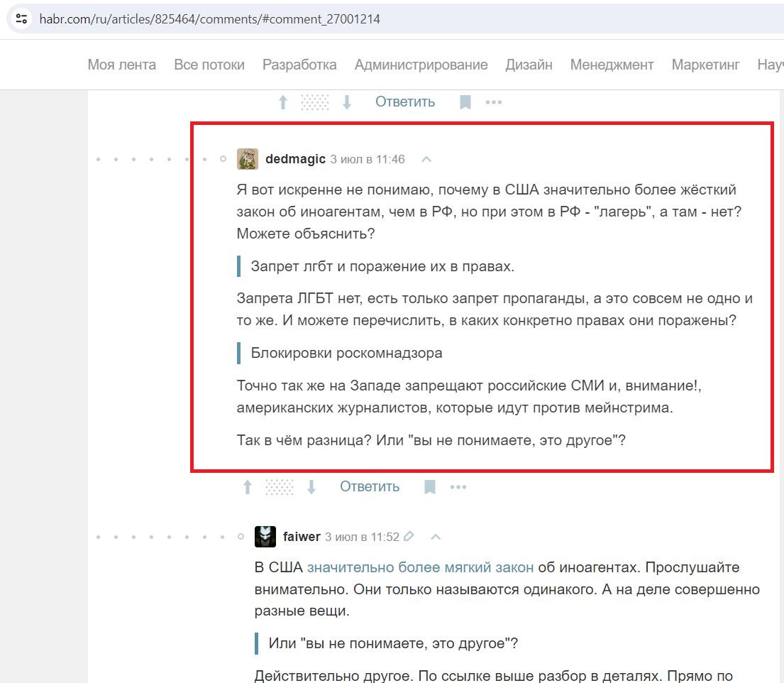This screenshot has height=683, width=784.
Task: Open three-dots menu in topmost comment footer
Action: [x=494, y=102]
